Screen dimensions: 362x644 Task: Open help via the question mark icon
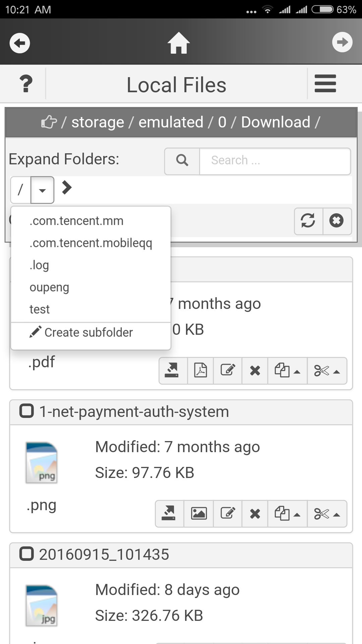click(x=26, y=84)
